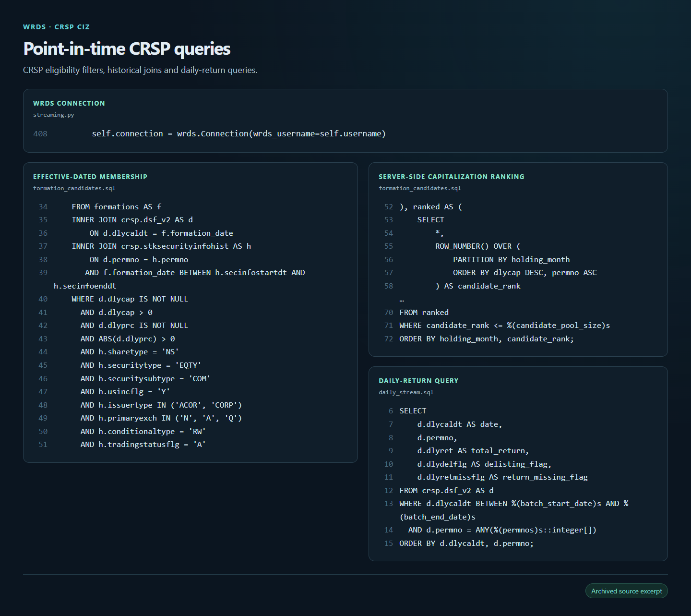The image size is (691, 616).
Task: Click the line "AND h.sharetype = 'NS'"
Action: pyautogui.click(x=130, y=351)
